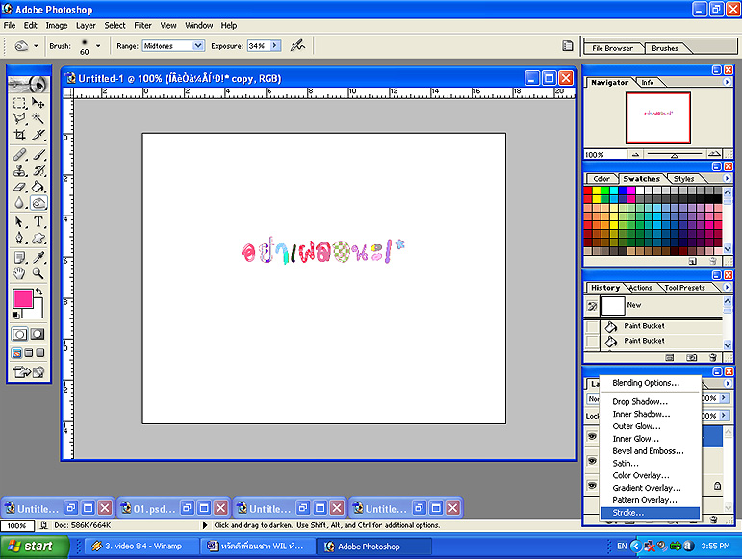Image resolution: width=742 pixels, height=560 pixels.
Task: Toggle visibility eye of bottom layer
Action: pyautogui.click(x=593, y=487)
